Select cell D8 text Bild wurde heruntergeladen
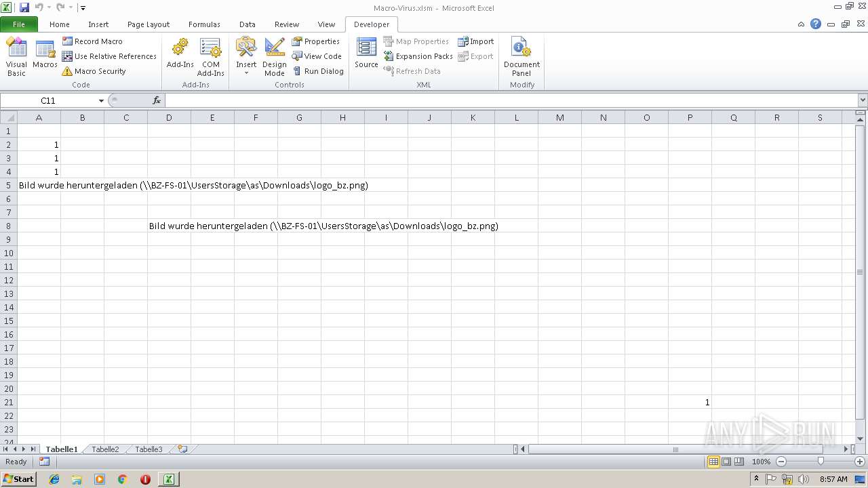The height and width of the screenshot is (488, 868). pyautogui.click(x=169, y=226)
